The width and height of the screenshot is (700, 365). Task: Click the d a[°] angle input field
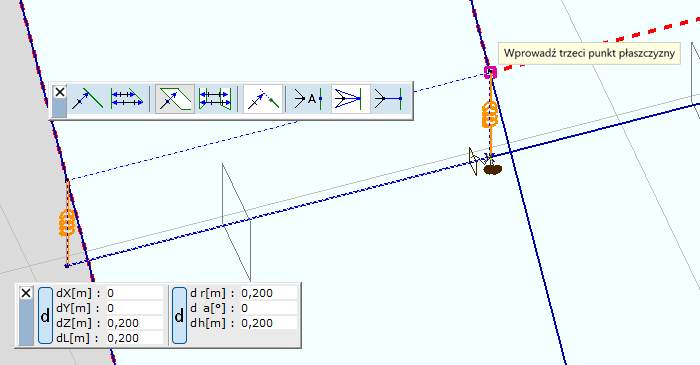[268, 308]
